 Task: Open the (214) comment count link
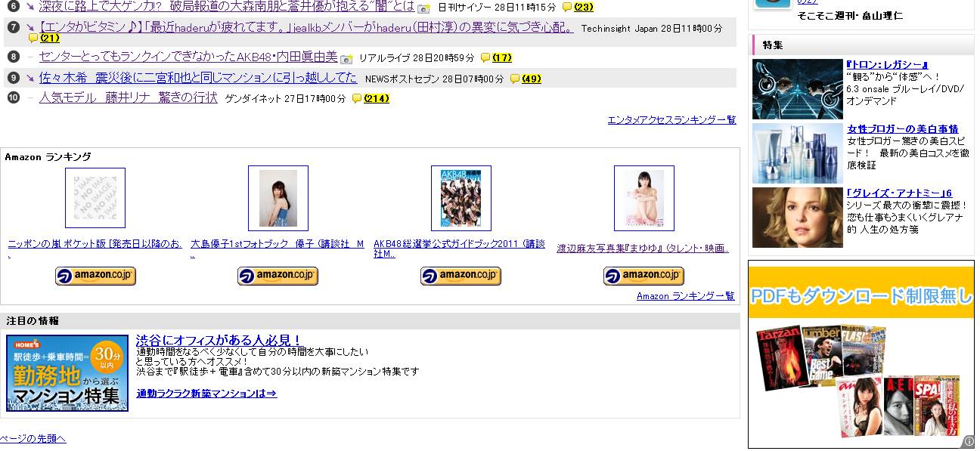point(377,98)
